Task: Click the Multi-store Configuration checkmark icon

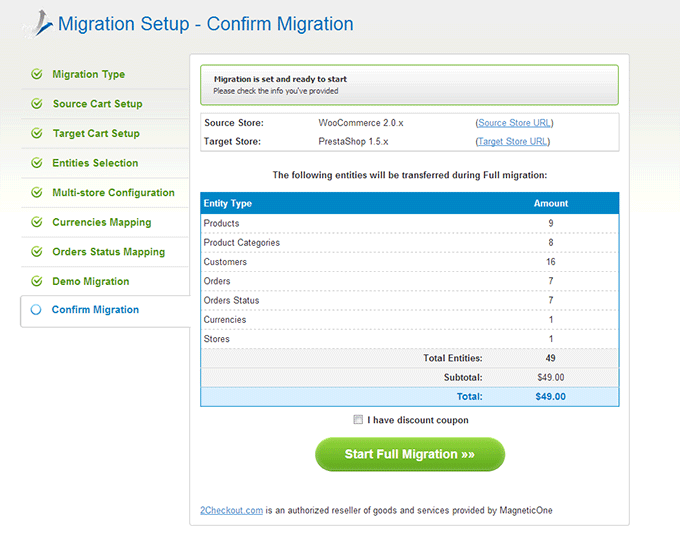Action: click(37, 192)
